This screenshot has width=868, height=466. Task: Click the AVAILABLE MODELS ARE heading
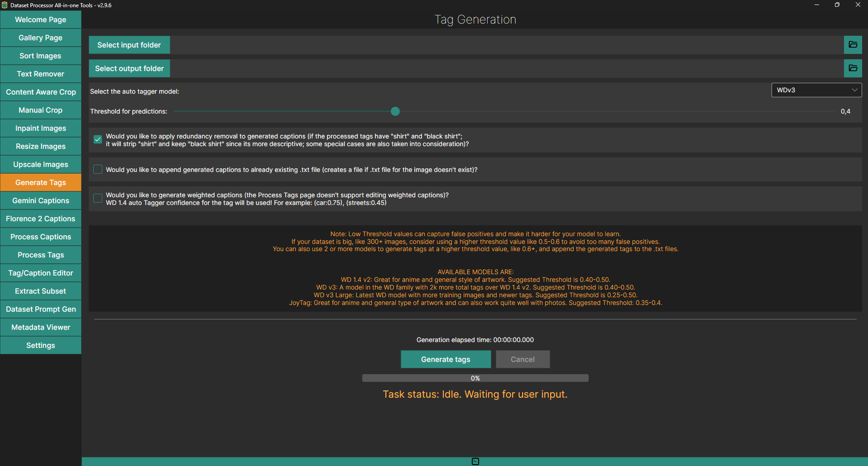(475, 272)
